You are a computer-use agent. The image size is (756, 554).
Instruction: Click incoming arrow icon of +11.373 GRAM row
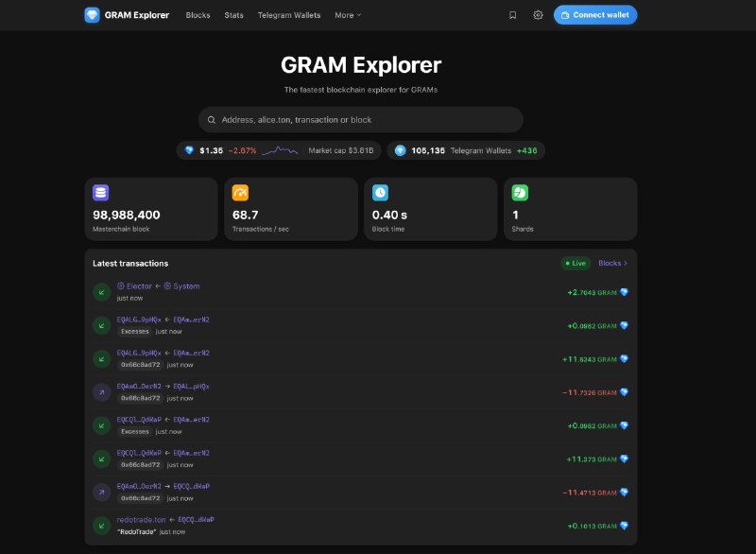tap(102, 459)
